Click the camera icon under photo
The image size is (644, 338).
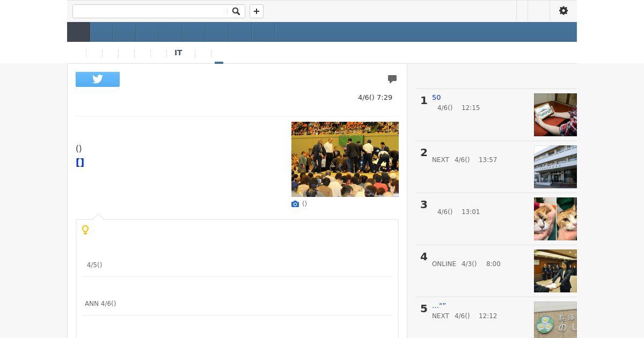(x=295, y=204)
